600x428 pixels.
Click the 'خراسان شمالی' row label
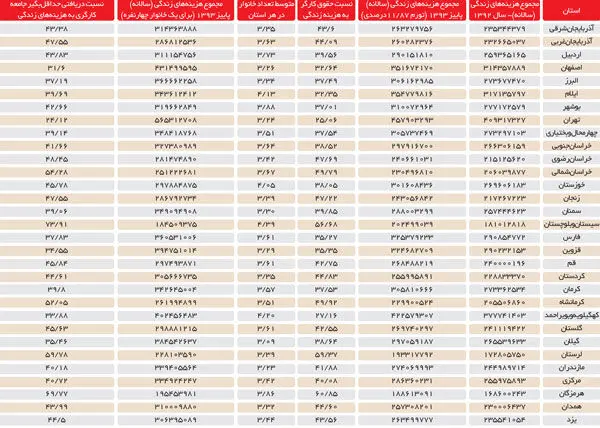[571, 172]
